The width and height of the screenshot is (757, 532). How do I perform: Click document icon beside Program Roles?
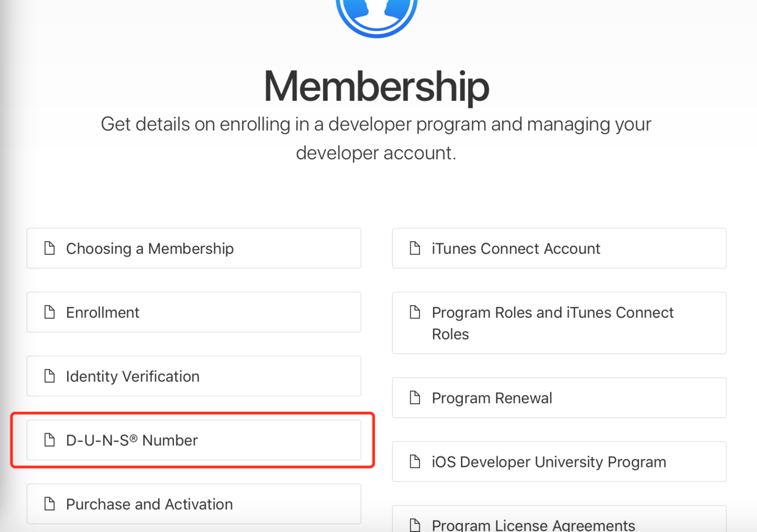pyautogui.click(x=415, y=312)
